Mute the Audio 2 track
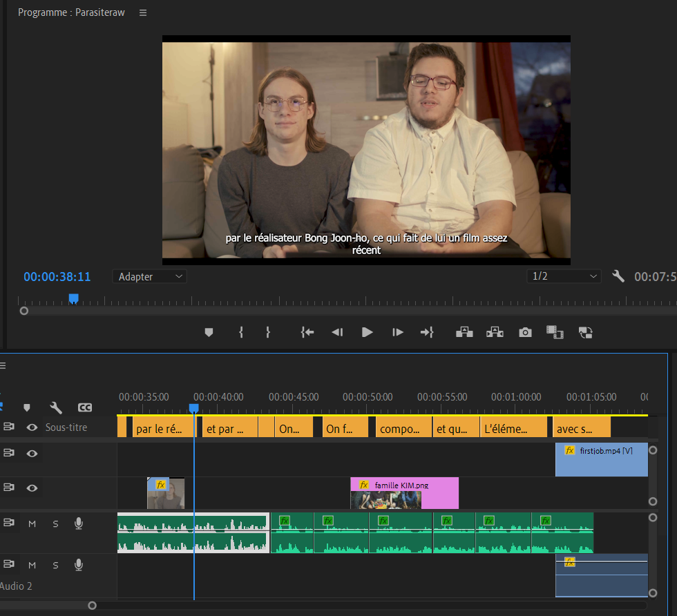 (32, 566)
